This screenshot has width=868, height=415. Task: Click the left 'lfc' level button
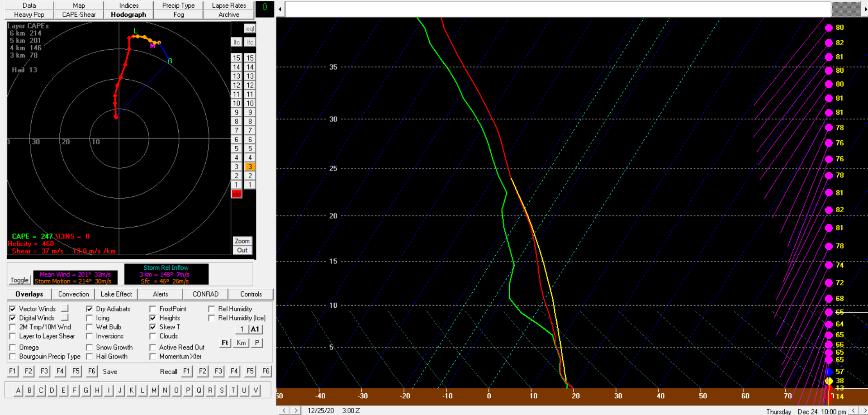coord(237,42)
